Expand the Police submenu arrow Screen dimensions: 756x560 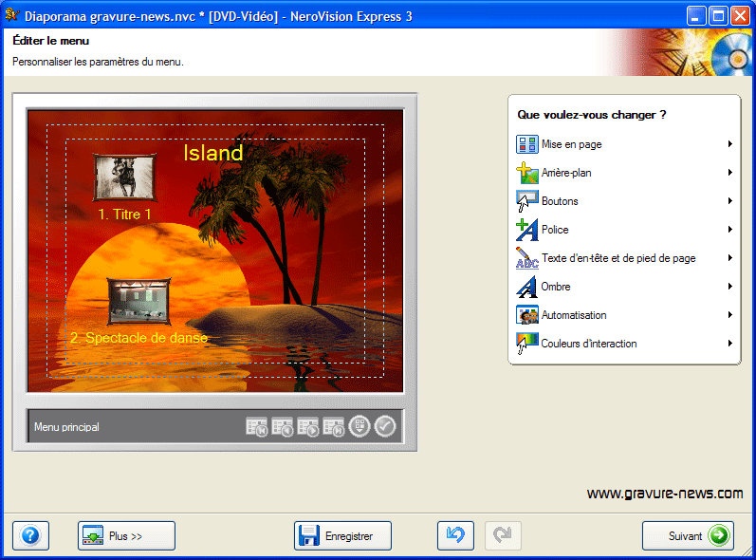[x=730, y=229]
